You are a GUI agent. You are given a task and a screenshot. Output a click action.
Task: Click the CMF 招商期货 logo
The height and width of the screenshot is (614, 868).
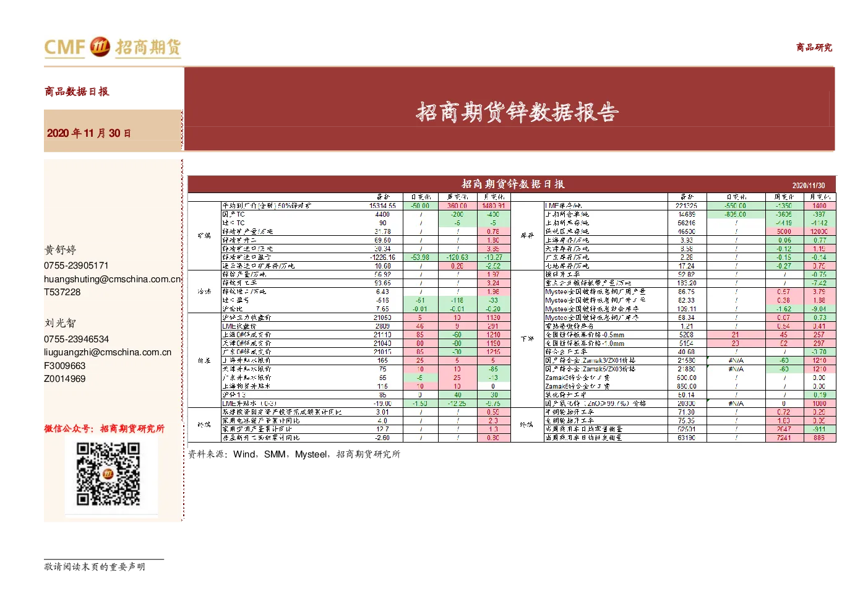pos(113,47)
